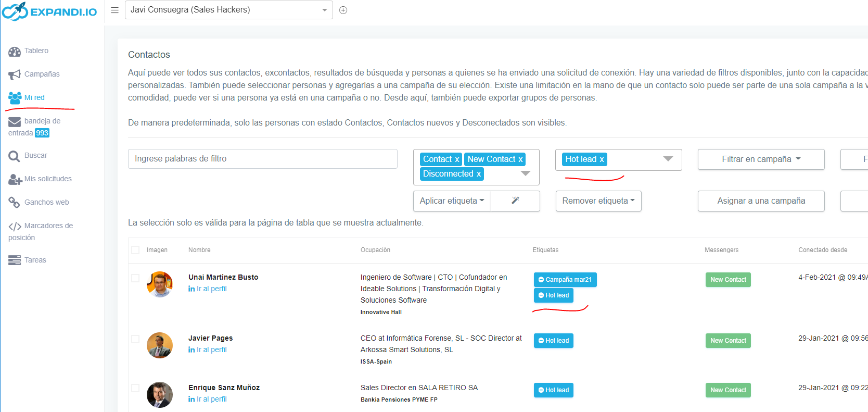868x412 pixels.
Task: Select Enrique Sanz Muñoz row checkbox
Action: click(135, 388)
